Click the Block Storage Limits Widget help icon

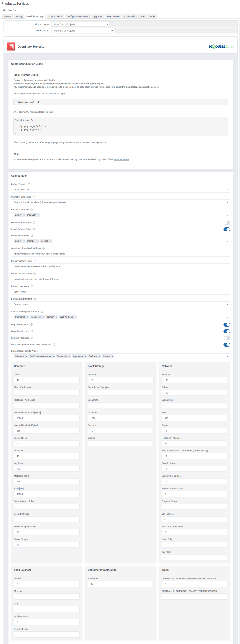(x=41, y=351)
